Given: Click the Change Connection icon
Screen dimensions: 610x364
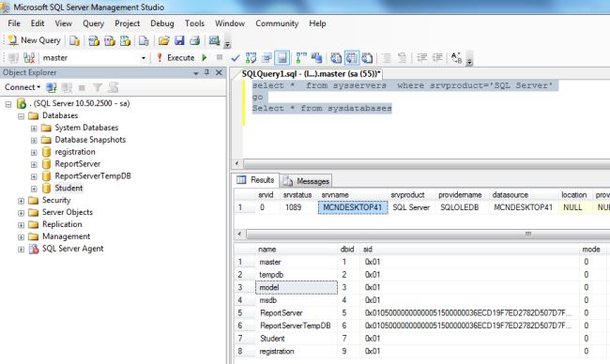Looking at the screenshot, I should [29, 58].
